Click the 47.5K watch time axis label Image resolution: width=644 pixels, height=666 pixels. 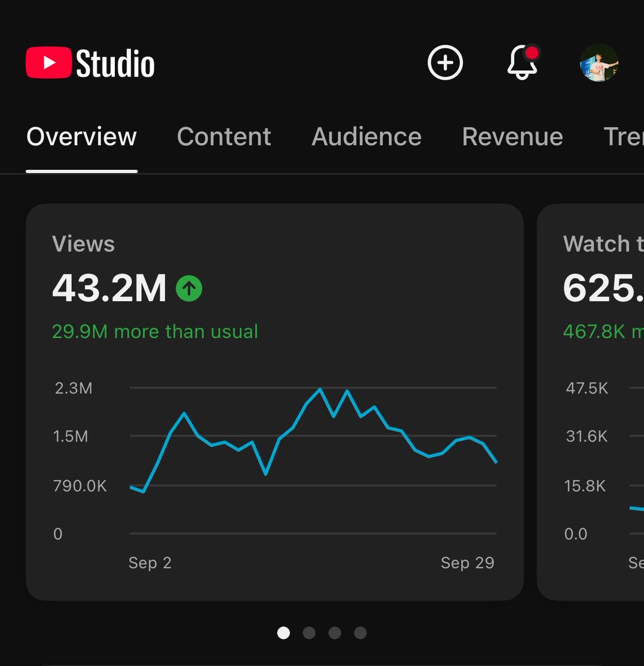(x=587, y=388)
